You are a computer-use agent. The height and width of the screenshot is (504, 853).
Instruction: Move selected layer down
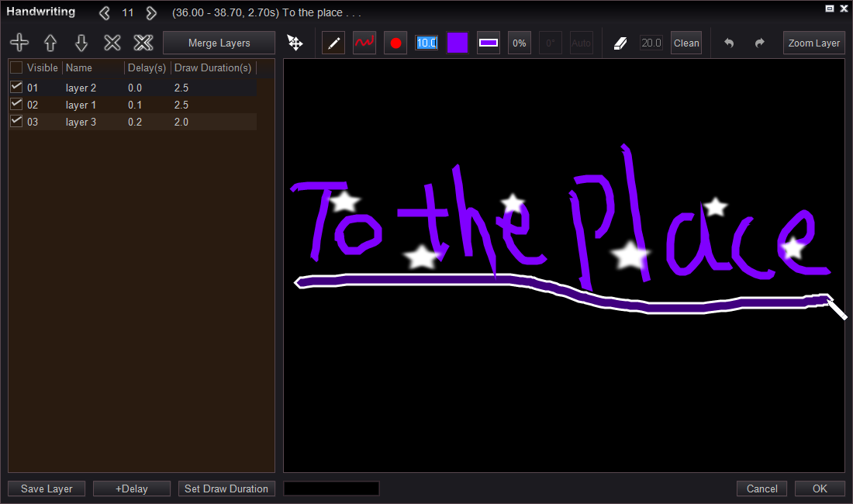[x=81, y=43]
